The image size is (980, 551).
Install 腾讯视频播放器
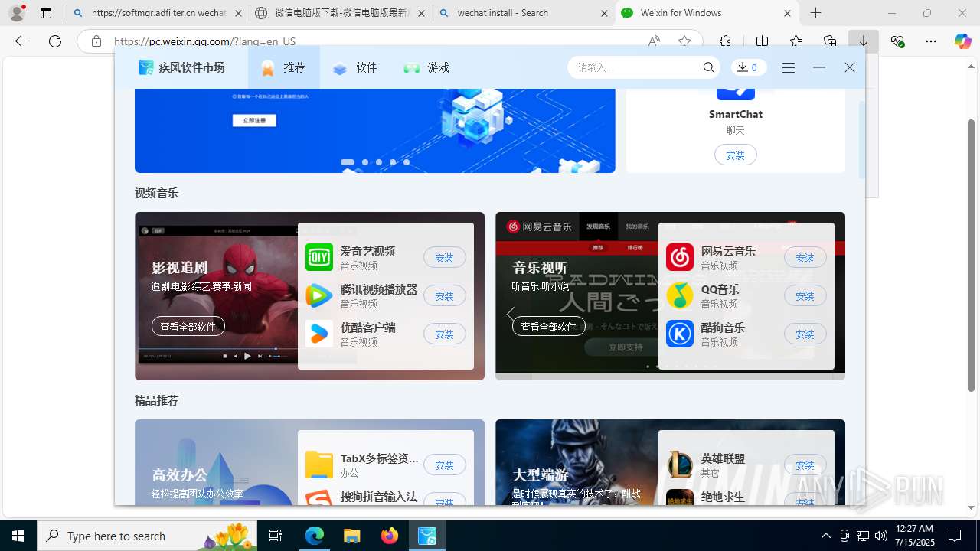(444, 296)
